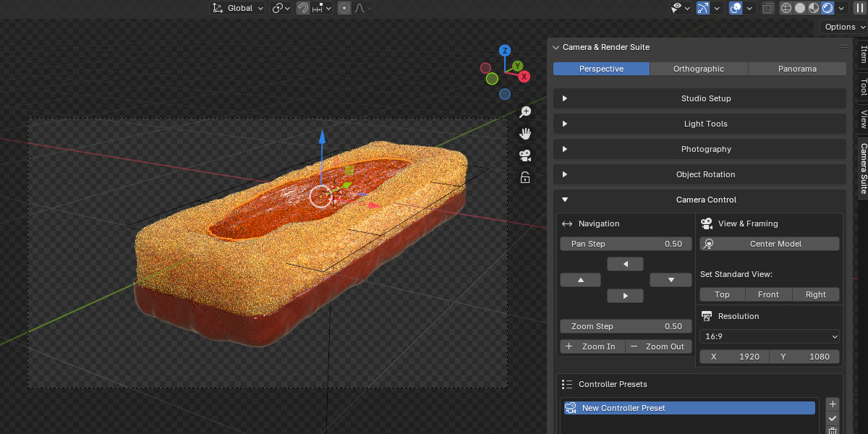Image resolution: width=868 pixels, height=434 pixels.
Task: Add a new controller preset with plus icon
Action: 833,404
